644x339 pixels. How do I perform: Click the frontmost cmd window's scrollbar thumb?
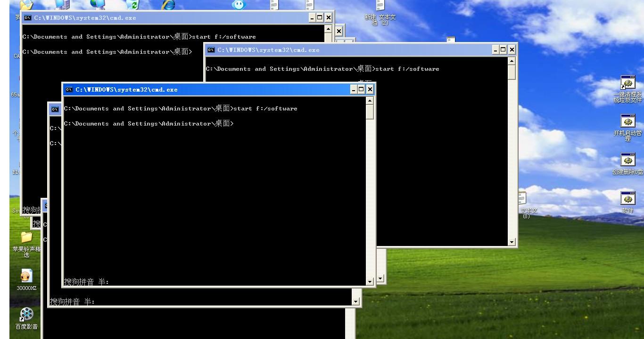[370, 112]
